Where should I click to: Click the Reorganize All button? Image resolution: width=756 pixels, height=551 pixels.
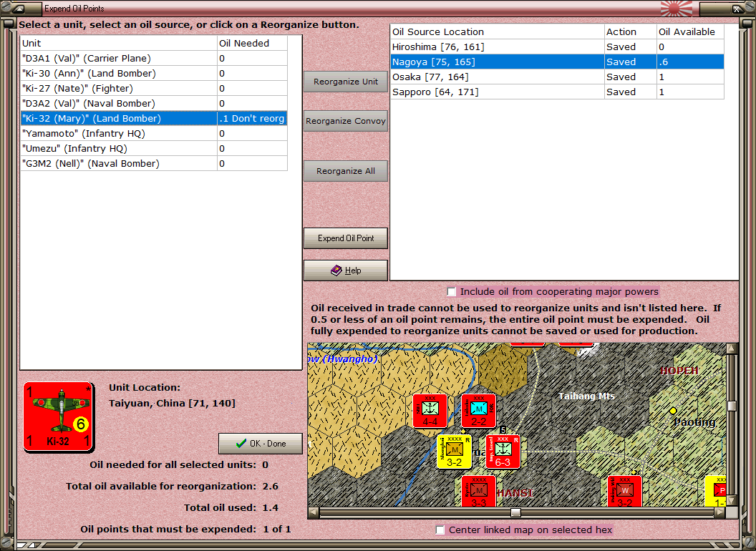[x=346, y=171]
